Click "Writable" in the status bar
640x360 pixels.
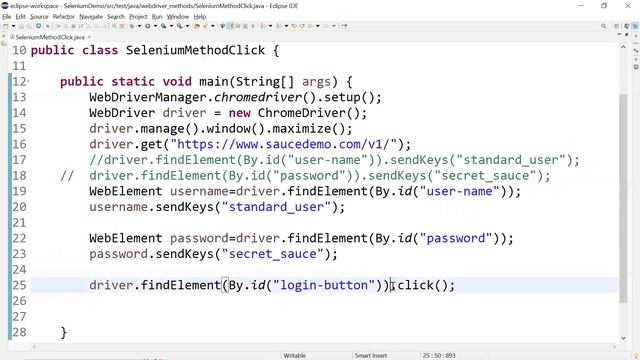pyautogui.click(x=295, y=356)
